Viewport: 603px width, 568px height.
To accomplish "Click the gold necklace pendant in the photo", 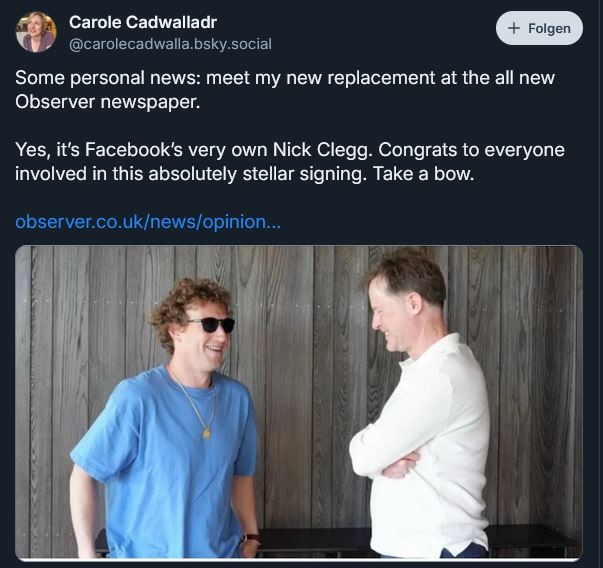I will tap(207, 433).
